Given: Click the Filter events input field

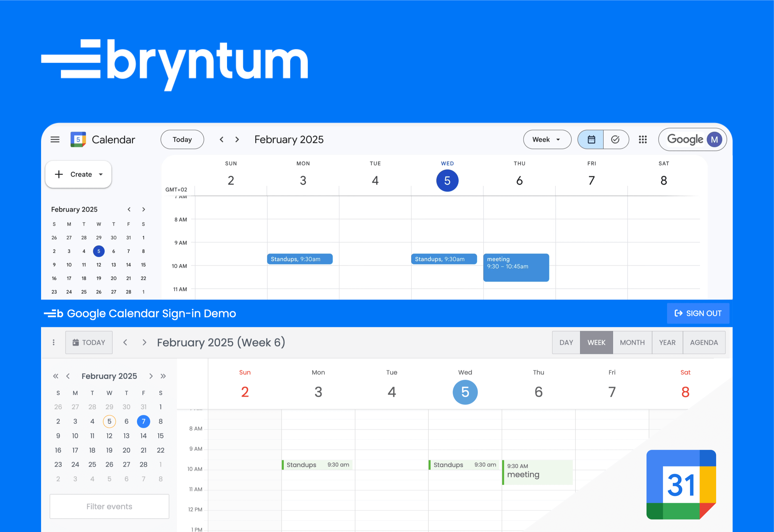Looking at the screenshot, I should coord(109,506).
